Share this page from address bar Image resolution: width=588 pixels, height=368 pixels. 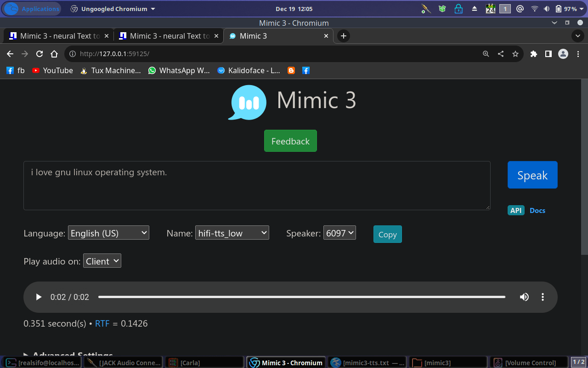501,54
